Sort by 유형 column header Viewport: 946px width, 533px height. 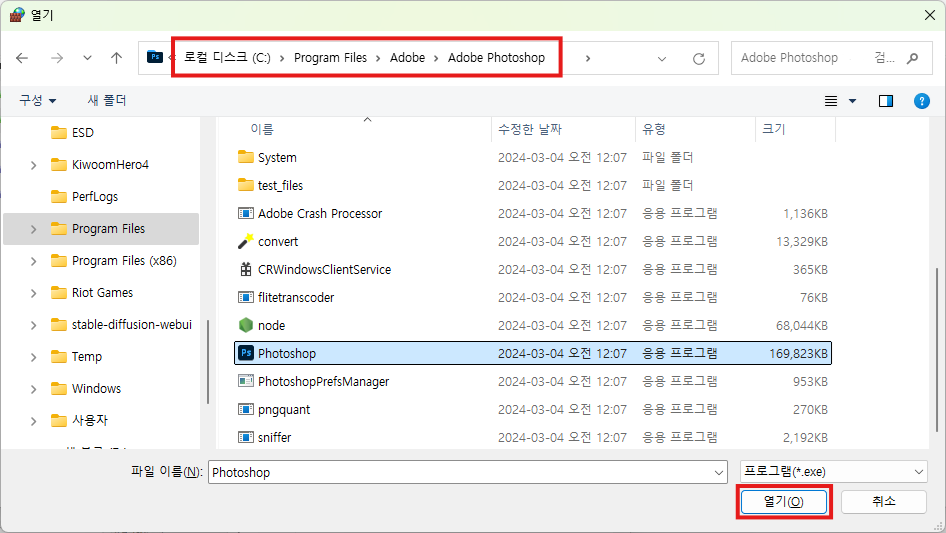653,129
